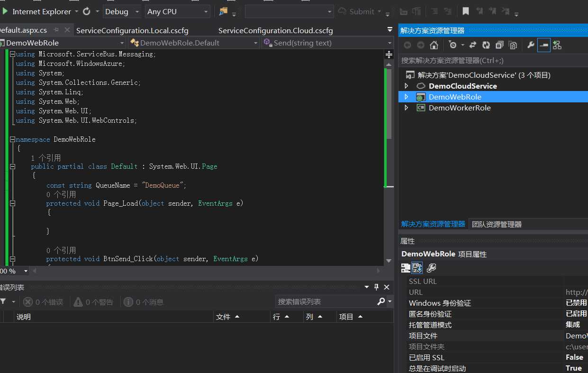Select the 解决方案资源管理器 bottom tab
The height and width of the screenshot is (373, 588).
pyautogui.click(x=433, y=224)
